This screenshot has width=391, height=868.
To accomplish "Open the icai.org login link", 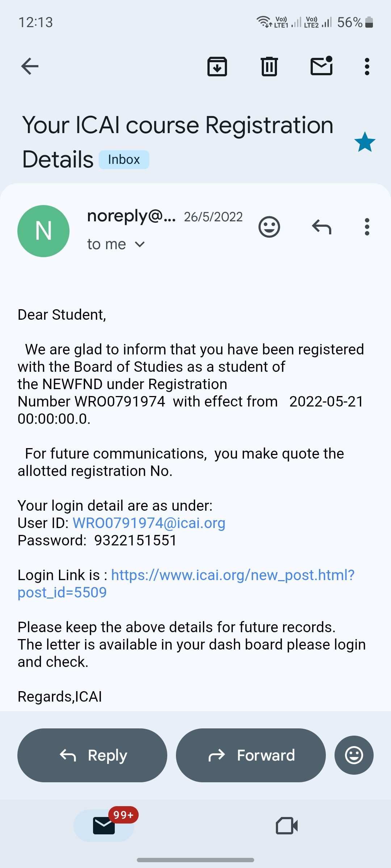I will coord(232,575).
